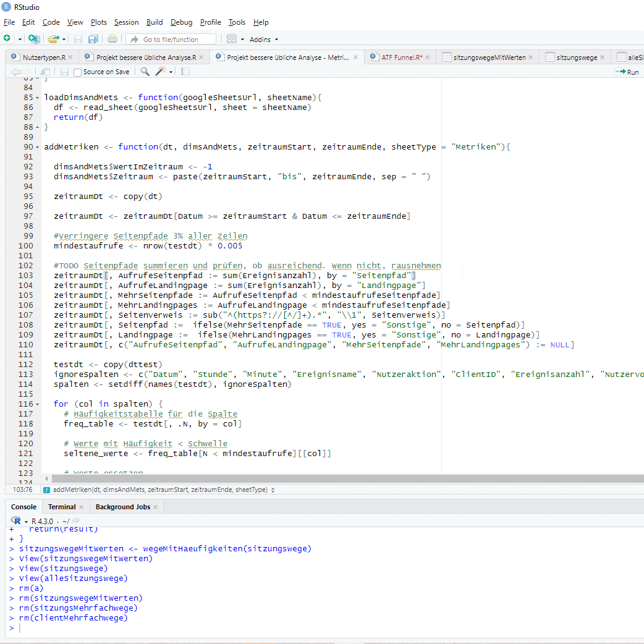Click the go forward navigation arrow in editor
Screen dimensions: 644x644
click(27, 72)
